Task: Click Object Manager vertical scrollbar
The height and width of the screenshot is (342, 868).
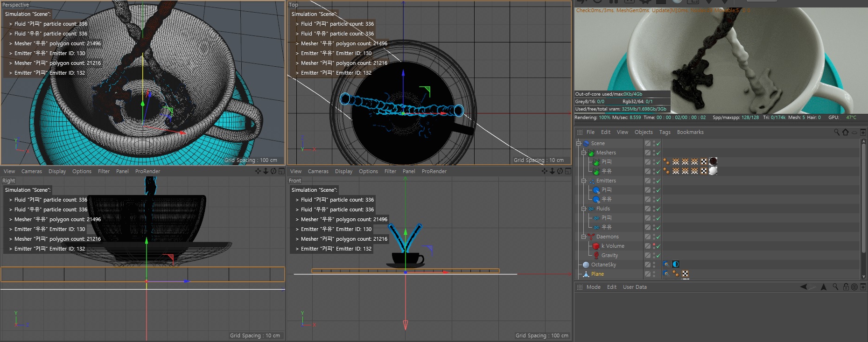Action: [x=863, y=198]
